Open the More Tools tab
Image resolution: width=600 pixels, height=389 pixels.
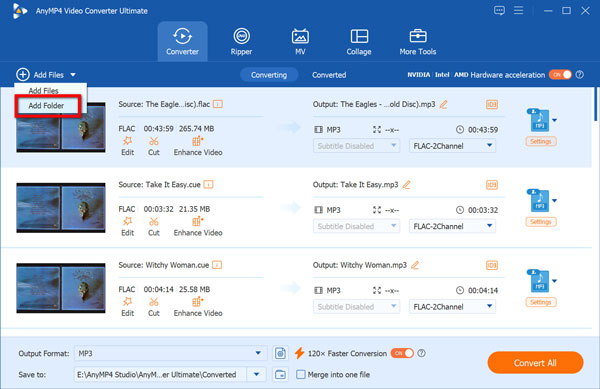[x=418, y=41]
